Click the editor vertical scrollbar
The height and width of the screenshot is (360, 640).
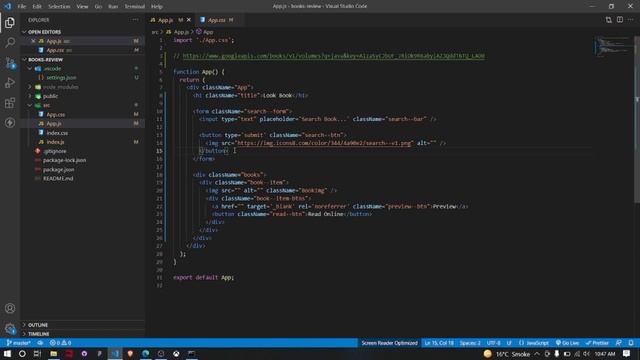click(x=637, y=118)
